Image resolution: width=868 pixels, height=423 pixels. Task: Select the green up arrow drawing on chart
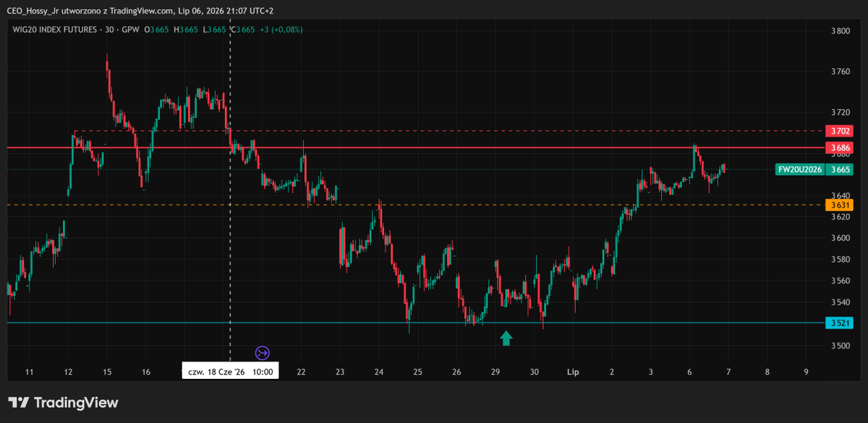[x=506, y=338]
